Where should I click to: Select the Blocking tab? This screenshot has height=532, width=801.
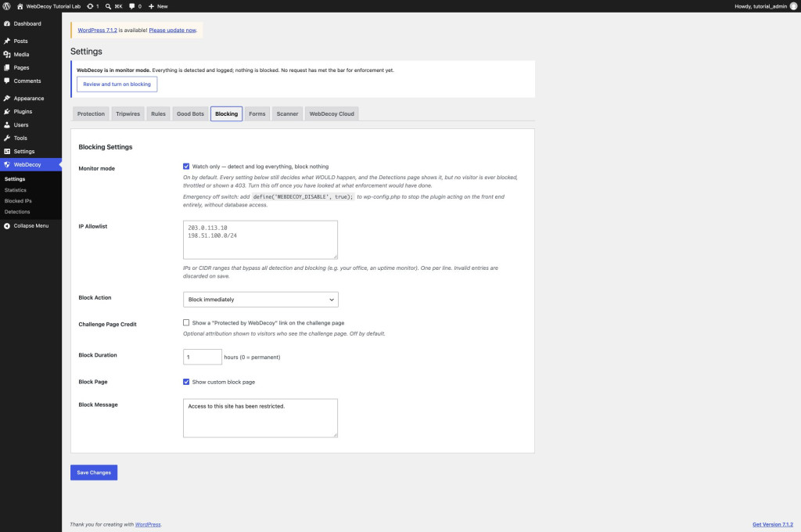coord(226,114)
